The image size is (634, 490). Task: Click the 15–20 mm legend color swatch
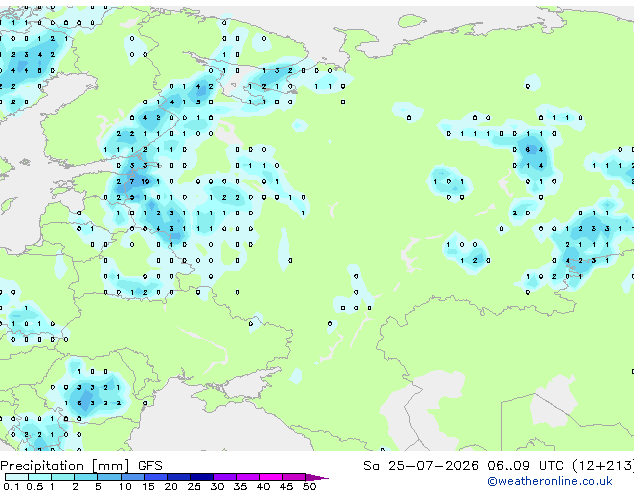pyautogui.click(x=156, y=477)
